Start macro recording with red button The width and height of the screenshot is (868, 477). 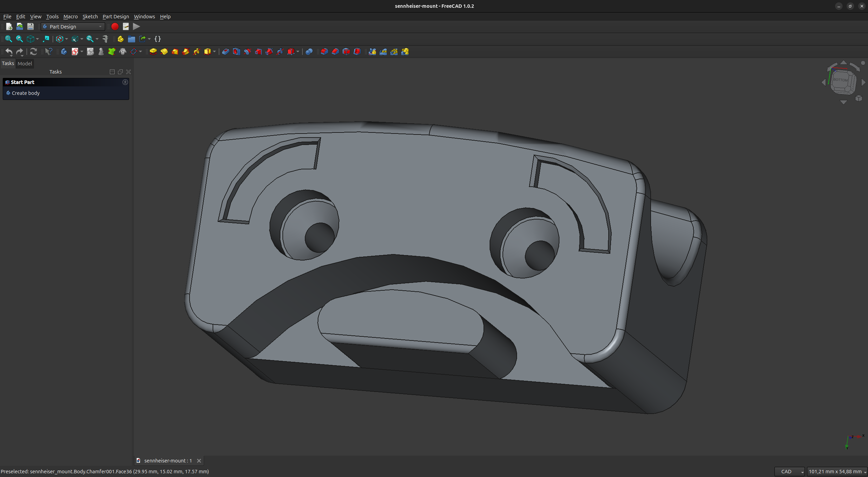coord(115,26)
